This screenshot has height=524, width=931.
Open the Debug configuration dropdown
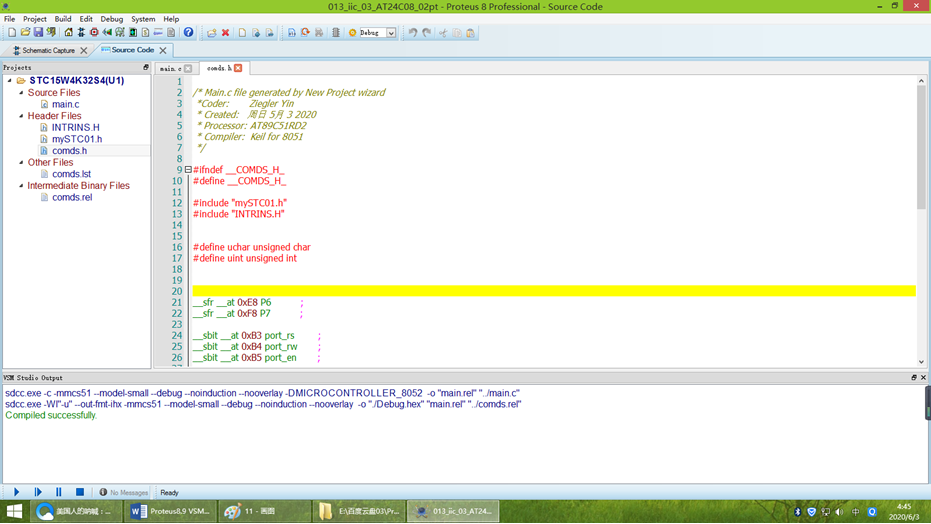(391, 33)
